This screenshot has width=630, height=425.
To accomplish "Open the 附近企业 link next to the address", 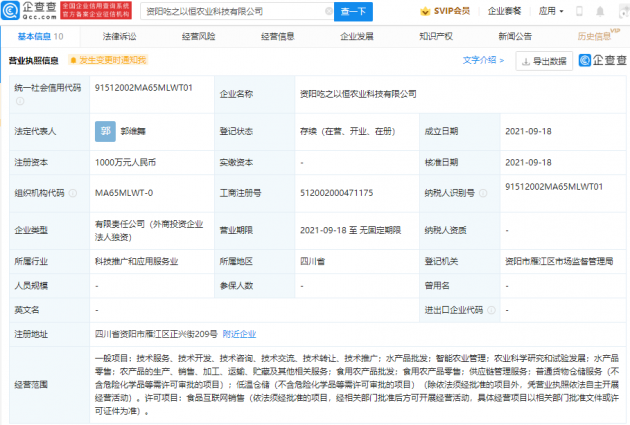I will [239, 334].
